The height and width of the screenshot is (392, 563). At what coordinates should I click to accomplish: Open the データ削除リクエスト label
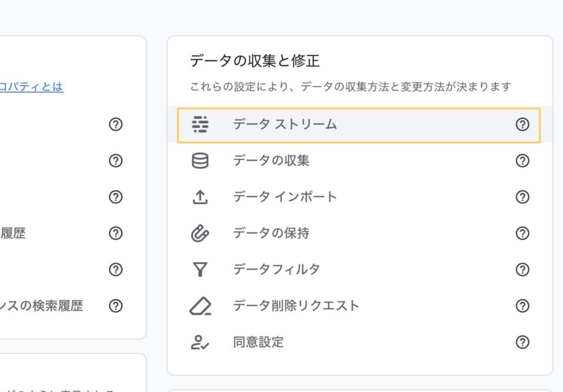pyautogui.click(x=296, y=306)
